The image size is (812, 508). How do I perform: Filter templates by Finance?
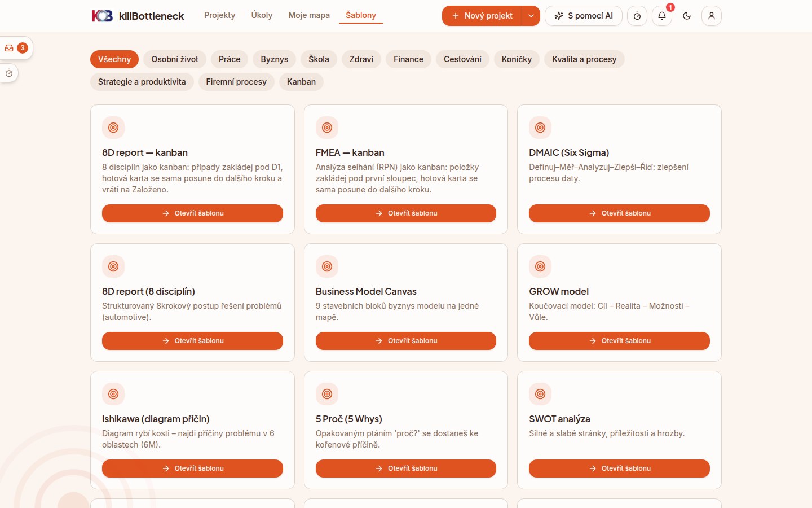(x=408, y=59)
